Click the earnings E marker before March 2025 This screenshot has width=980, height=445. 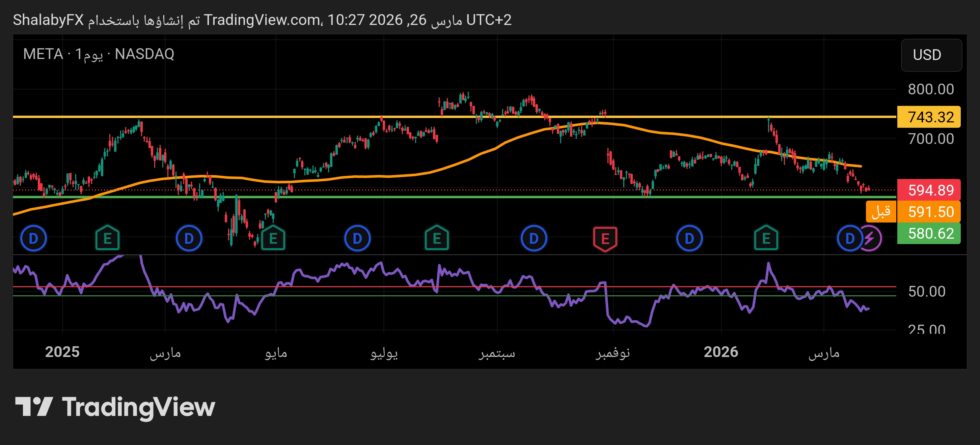point(107,239)
